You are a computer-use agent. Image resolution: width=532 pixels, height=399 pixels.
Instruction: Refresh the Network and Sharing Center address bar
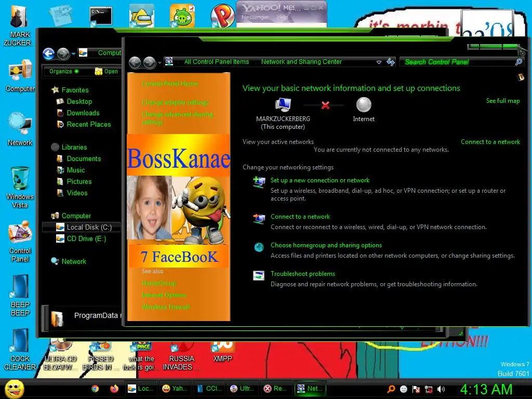tap(391, 62)
